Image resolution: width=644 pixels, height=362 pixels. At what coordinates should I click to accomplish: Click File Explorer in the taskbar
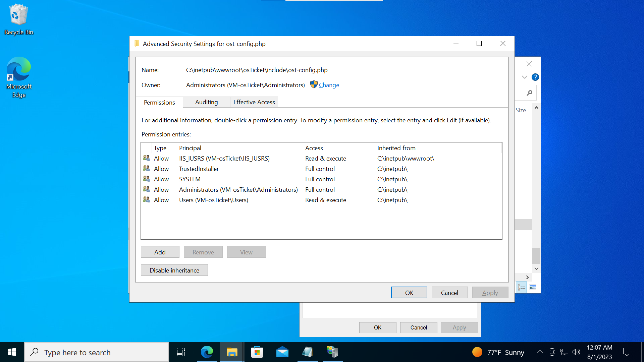[232, 352]
